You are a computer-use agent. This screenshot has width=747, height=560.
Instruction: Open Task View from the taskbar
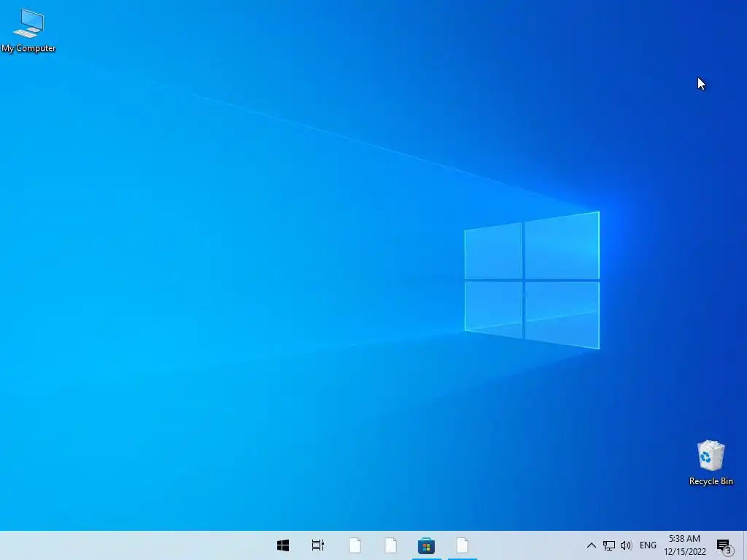[x=318, y=545]
